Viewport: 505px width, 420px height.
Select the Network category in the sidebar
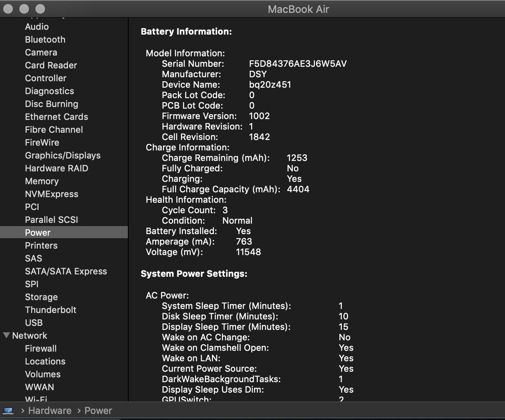(30, 336)
